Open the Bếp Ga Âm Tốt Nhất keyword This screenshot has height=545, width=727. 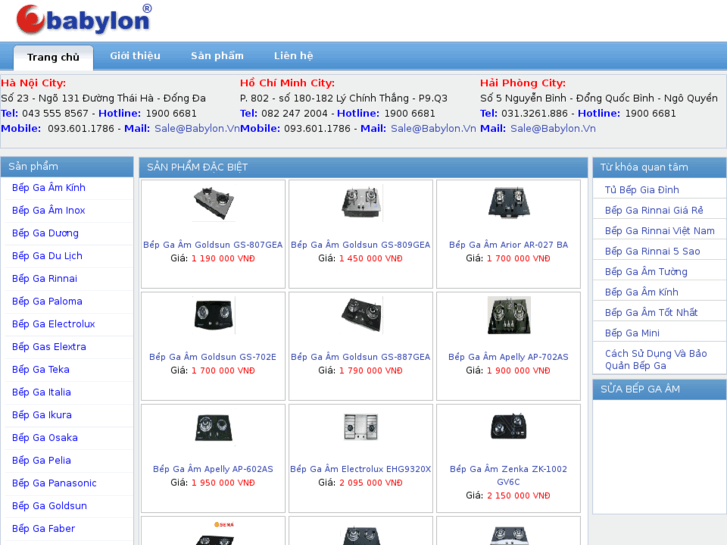click(x=651, y=313)
